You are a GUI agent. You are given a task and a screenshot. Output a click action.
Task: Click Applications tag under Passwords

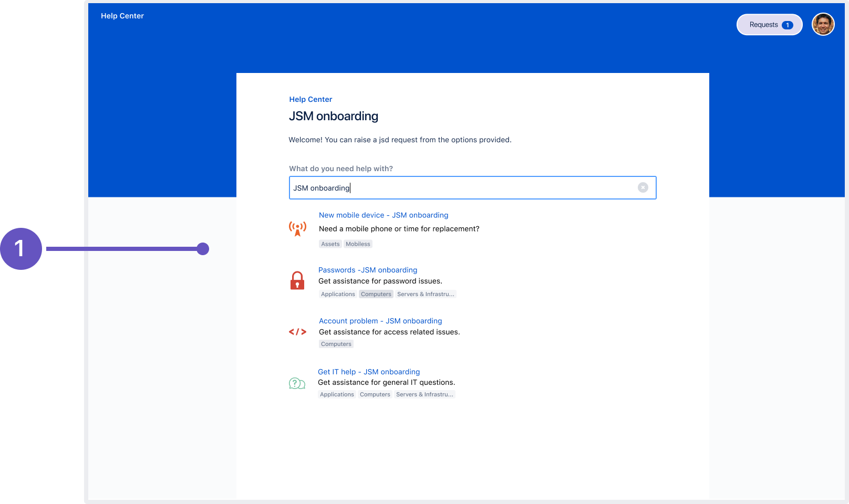pyautogui.click(x=338, y=294)
